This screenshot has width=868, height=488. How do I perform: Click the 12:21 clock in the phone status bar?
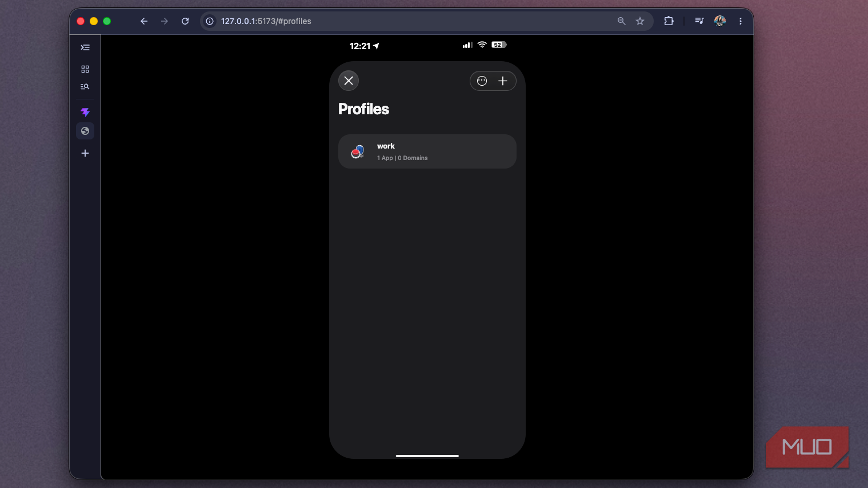(360, 46)
